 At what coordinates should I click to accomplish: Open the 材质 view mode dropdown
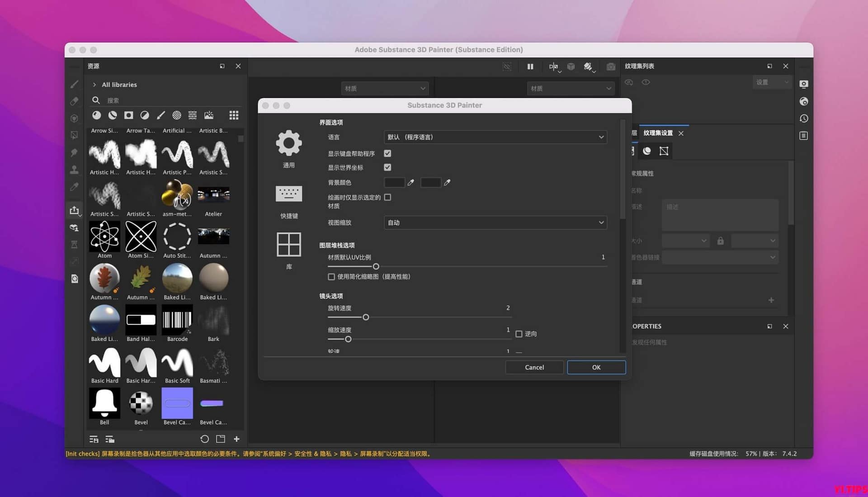tap(385, 88)
